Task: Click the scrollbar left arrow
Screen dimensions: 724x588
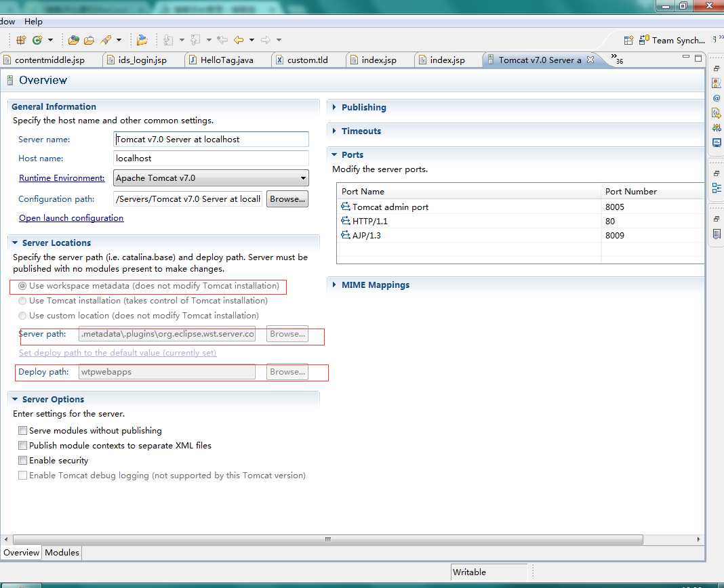Action: (x=5, y=539)
